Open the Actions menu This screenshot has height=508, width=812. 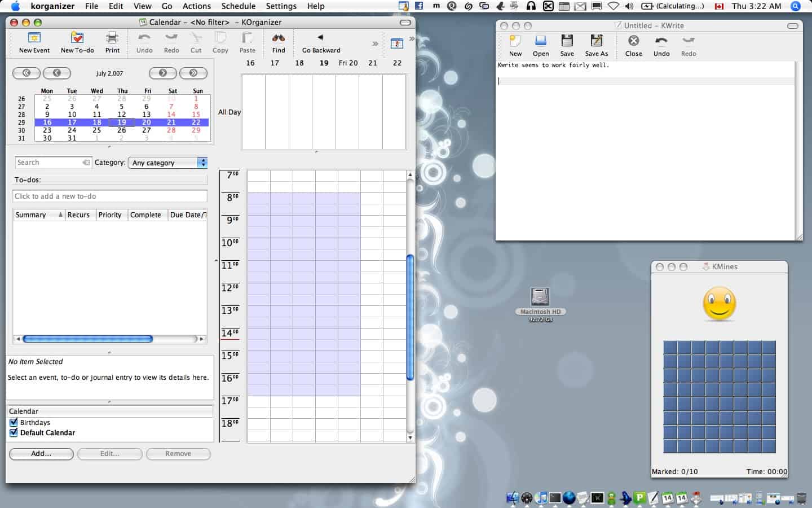[x=196, y=6]
